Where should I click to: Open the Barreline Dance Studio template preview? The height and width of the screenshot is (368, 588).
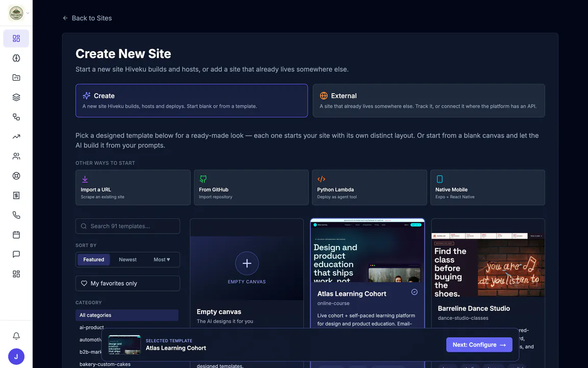pos(488,265)
